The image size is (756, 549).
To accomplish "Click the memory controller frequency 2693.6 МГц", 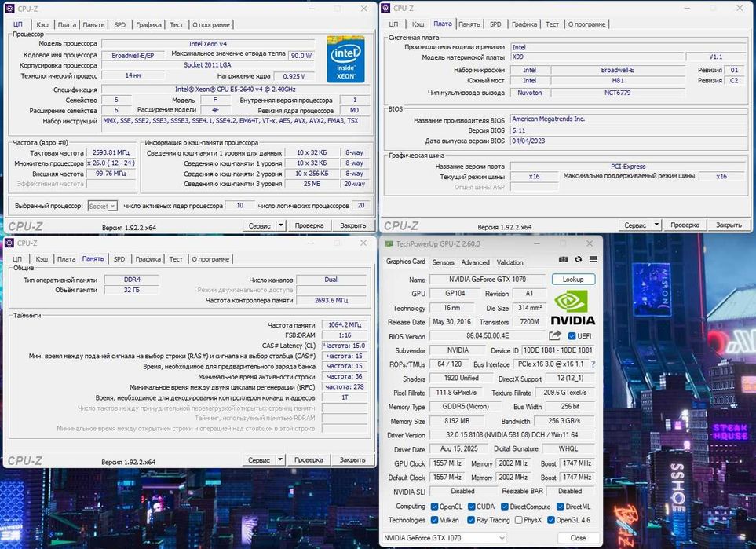I will point(331,300).
